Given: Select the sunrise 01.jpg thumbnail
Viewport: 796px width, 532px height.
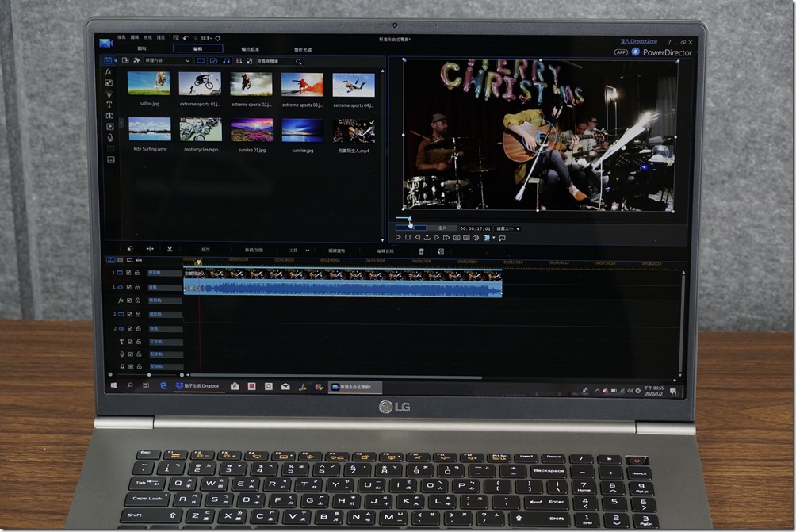Looking at the screenshot, I should 252,130.
